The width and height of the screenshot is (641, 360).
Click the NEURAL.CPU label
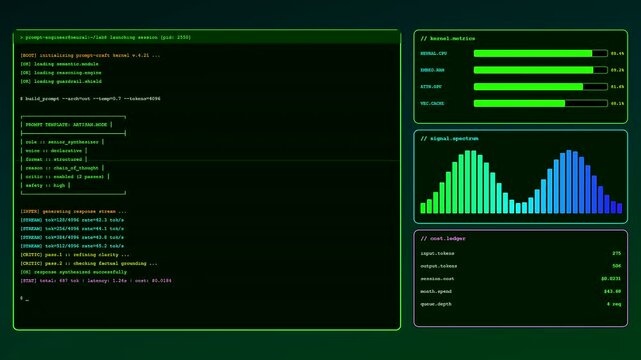(x=434, y=54)
